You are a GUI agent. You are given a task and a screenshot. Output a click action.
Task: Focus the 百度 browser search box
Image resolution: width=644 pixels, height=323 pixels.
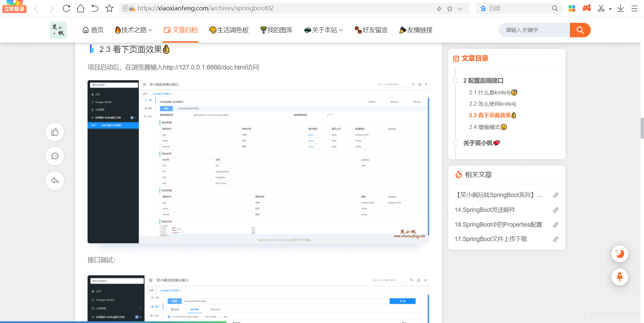click(519, 8)
